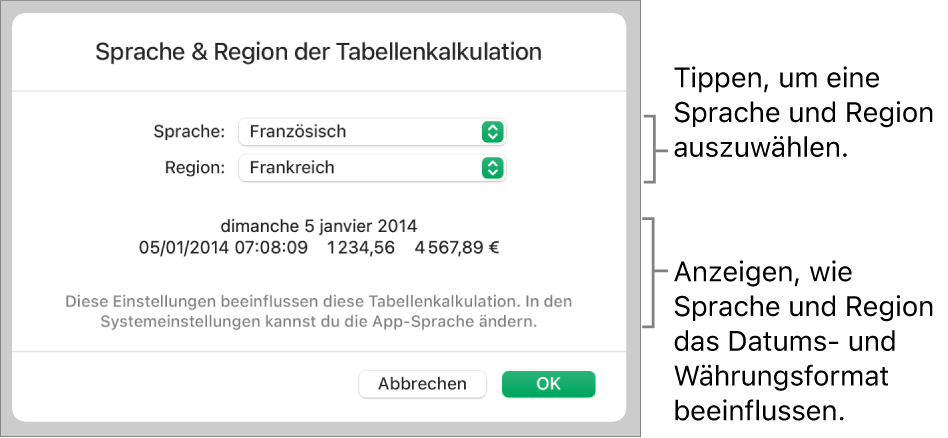Click the preview date dimanche 5 janvier 2014
948x438 pixels.
tap(319, 225)
